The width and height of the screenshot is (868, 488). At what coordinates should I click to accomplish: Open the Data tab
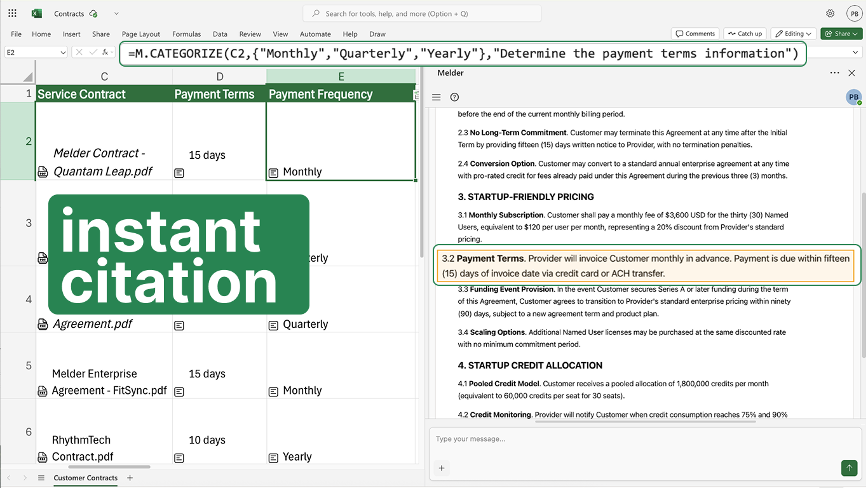220,34
